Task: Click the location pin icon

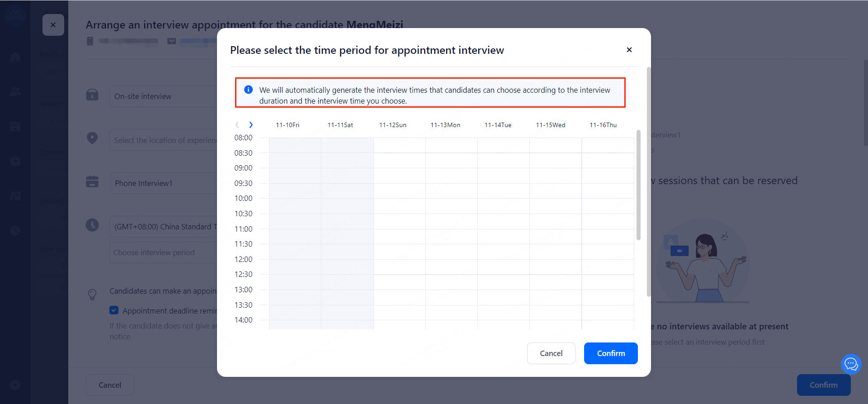Action: pos(92,138)
